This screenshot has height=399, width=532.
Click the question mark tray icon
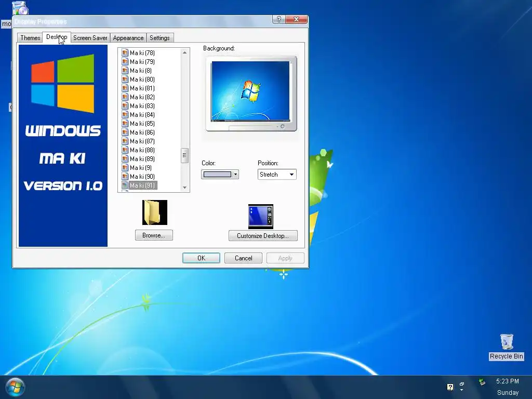point(450,387)
